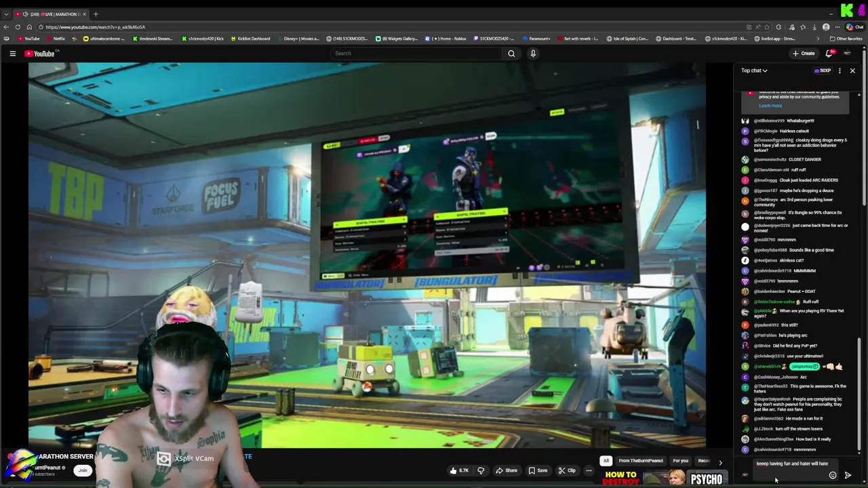Expand the Top chat mode dropdown
This screenshot has height=488, width=868.
click(x=754, y=70)
